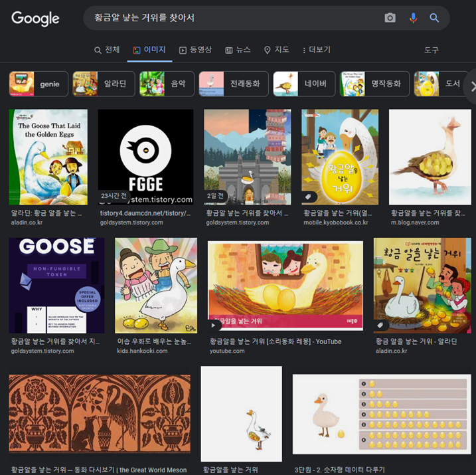The image size is (476, 475).
Task: Click the 2일 전 time badge
Action: (x=215, y=196)
